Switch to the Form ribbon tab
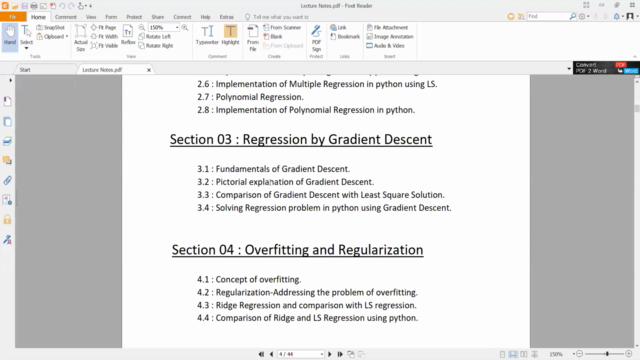Image resolution: width=640 pixels, height=360 pixels. (111, 17)
